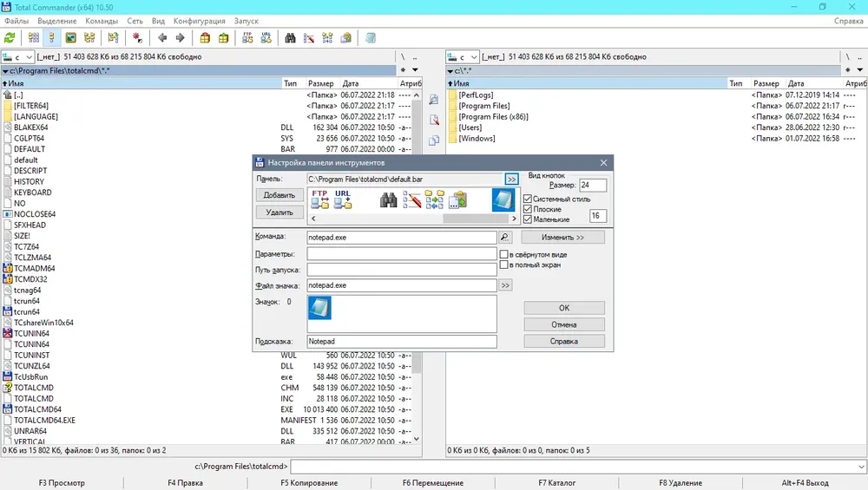Select binoculars icon in dialog button preview

pos(389,199)
